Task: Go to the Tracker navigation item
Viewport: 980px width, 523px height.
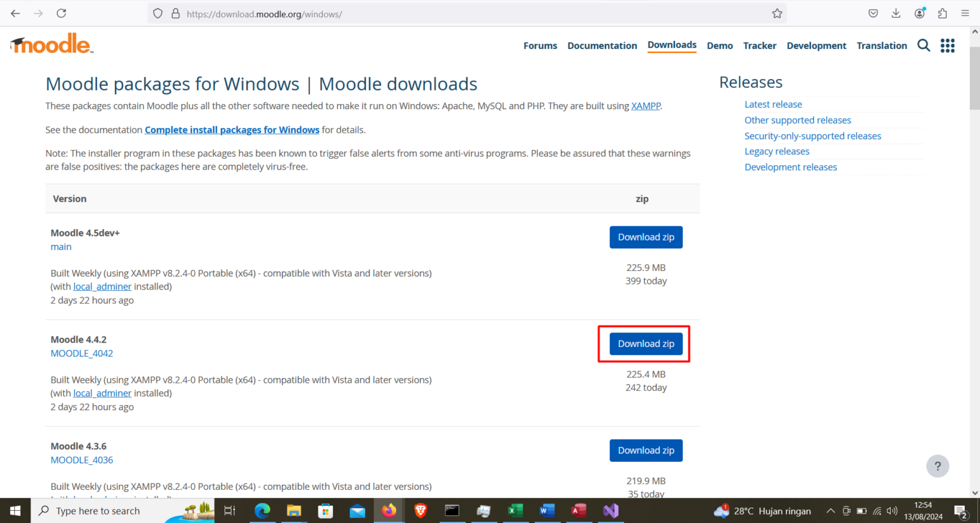Action: point(760,45)
